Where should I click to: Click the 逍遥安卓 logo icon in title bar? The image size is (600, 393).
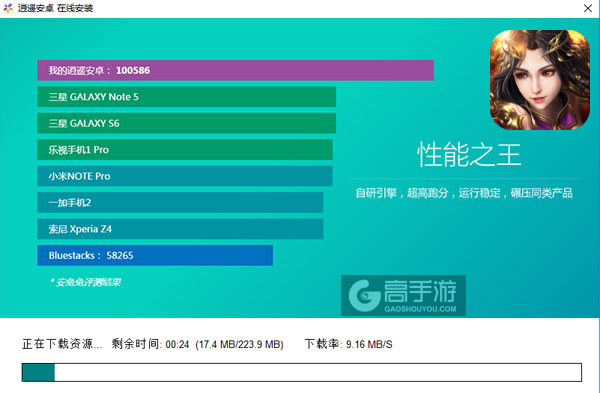(8, 8)
